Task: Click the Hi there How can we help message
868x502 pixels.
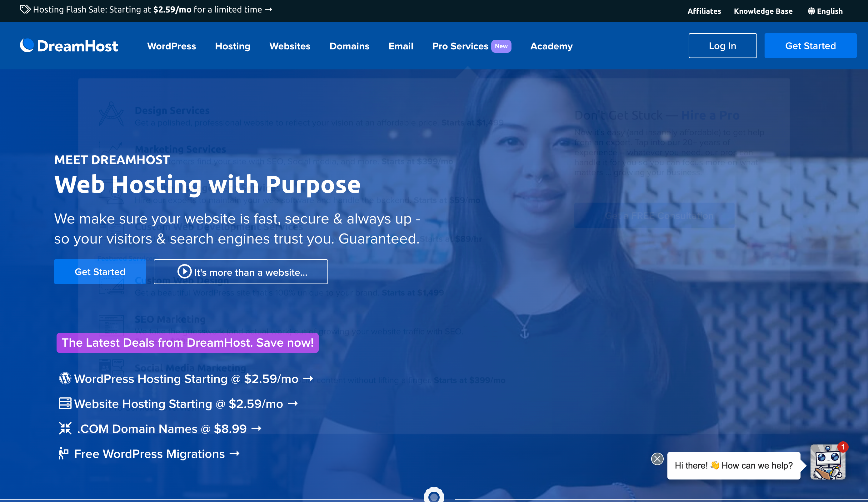Action: point(734,465)
